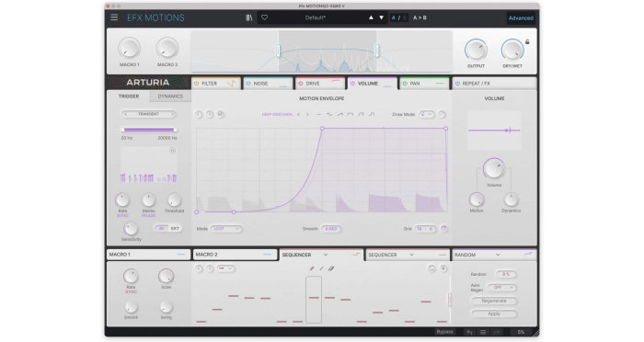Screen dimensions: 644x342
Task: Select the line tool in the sequencer
Action: click(x=321, y=268)
